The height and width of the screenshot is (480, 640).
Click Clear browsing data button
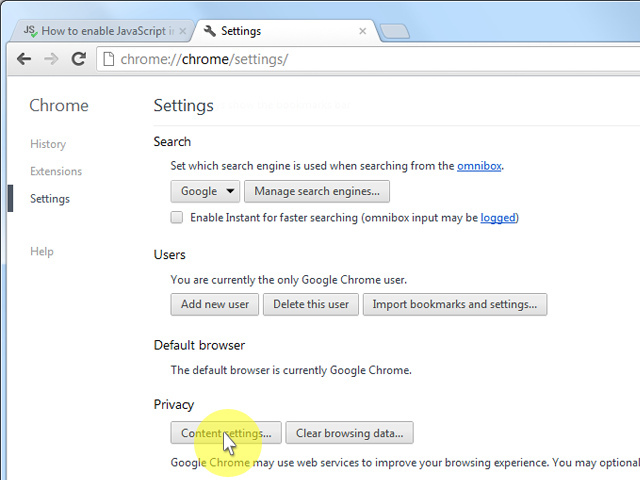(x=349, y=433)
